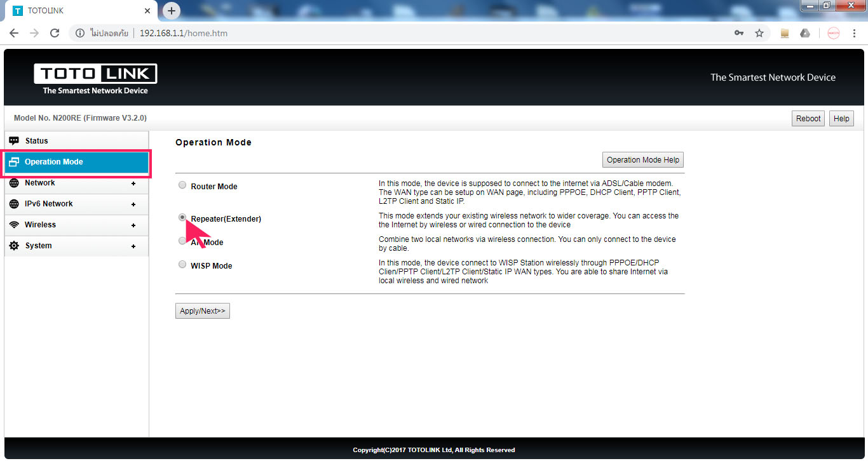The width and height of the screenshot is (868, 461).
Task: Click the copyright TOTOLINK footer text
Action: coord(434,450)
